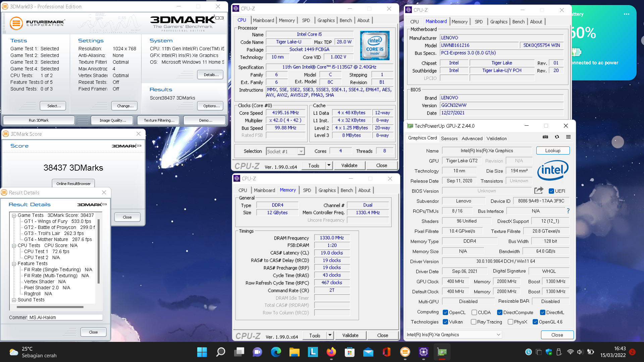This screenshot has width=644, height=362.
Task: Click the Intel logo in GPU-Z
Action: point(553,170)
